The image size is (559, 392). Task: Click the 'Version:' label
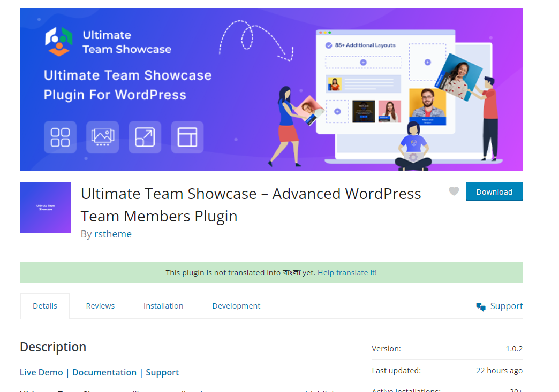[x=387, y=349]
